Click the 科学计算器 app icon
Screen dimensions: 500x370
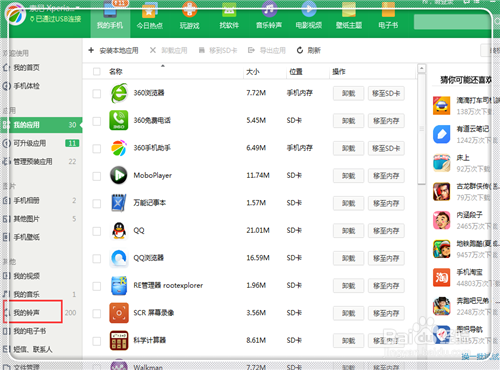[119, 340]
